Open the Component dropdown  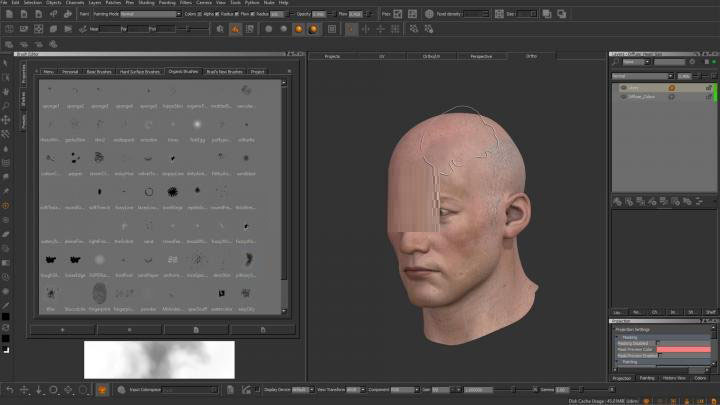tap(405, 390)
